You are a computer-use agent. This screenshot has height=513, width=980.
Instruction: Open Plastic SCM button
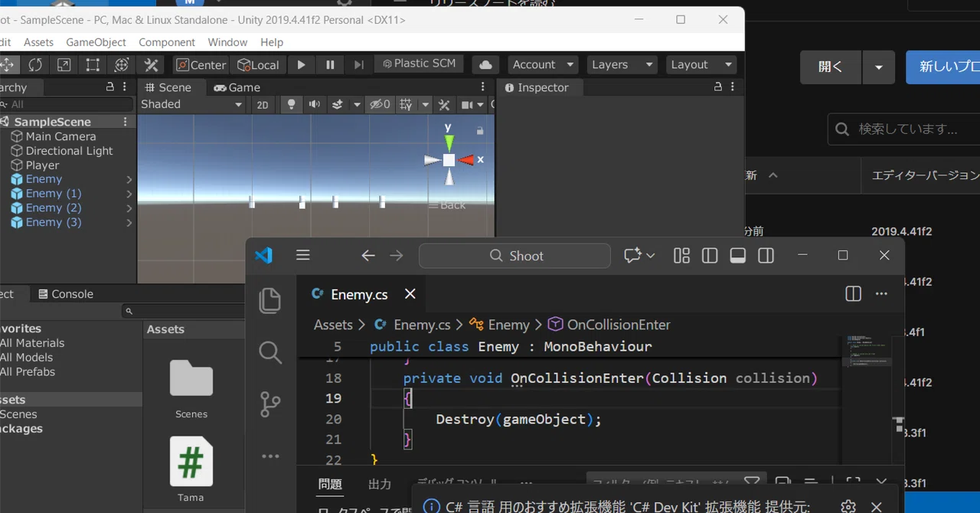[420, 64]
